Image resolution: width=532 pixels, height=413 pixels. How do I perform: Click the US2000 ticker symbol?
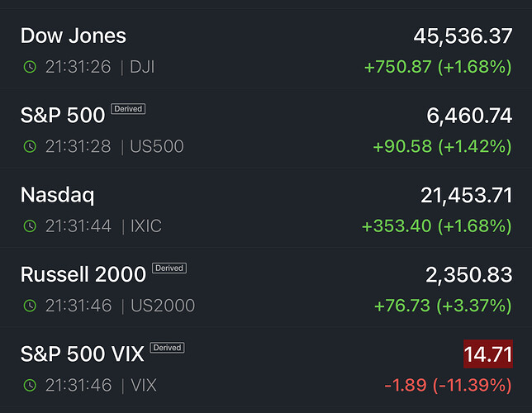point(164,306)
